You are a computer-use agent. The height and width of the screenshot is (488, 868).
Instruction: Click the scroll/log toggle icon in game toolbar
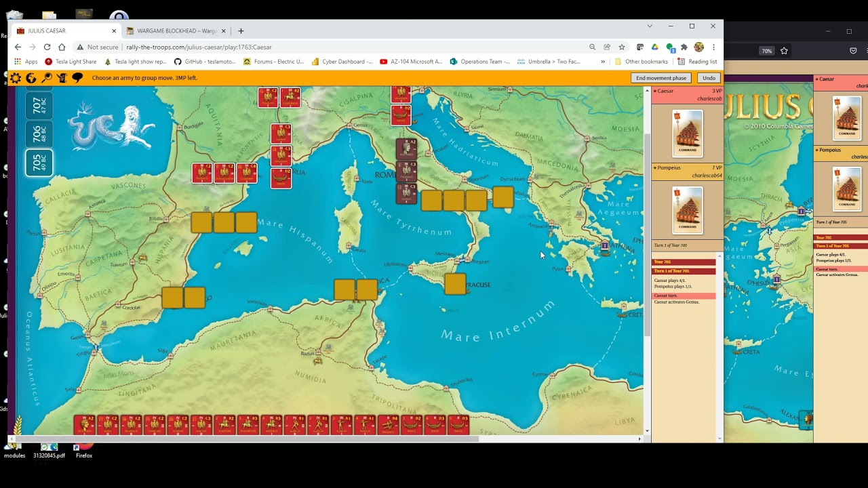pos(62,78)
